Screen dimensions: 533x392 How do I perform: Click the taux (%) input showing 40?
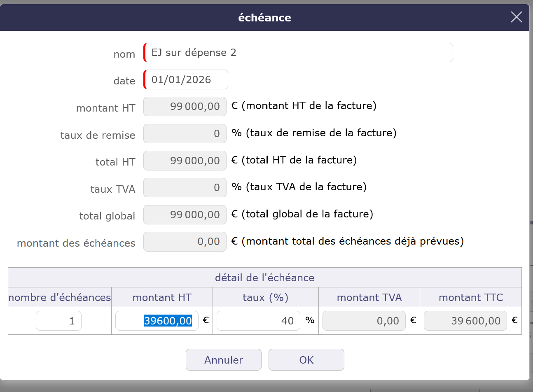pyautogui.click(x=258, y=321)
